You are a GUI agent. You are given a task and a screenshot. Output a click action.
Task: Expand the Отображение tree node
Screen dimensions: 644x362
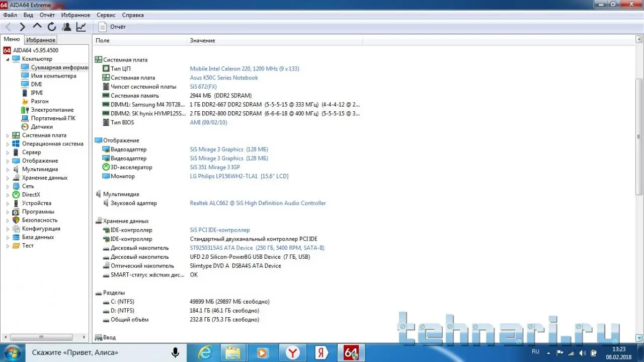coord(8,161)
